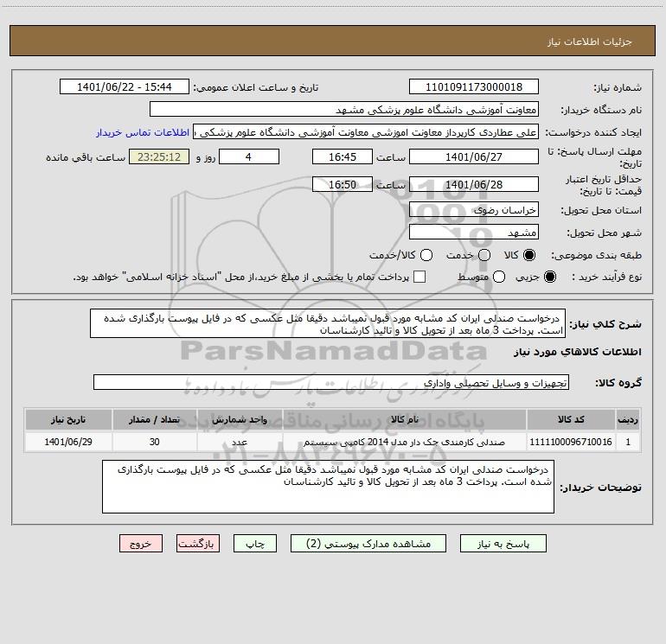Click the نام کالا column header
The height and width of the screenshot is (644, 666).
pos(405,419)
